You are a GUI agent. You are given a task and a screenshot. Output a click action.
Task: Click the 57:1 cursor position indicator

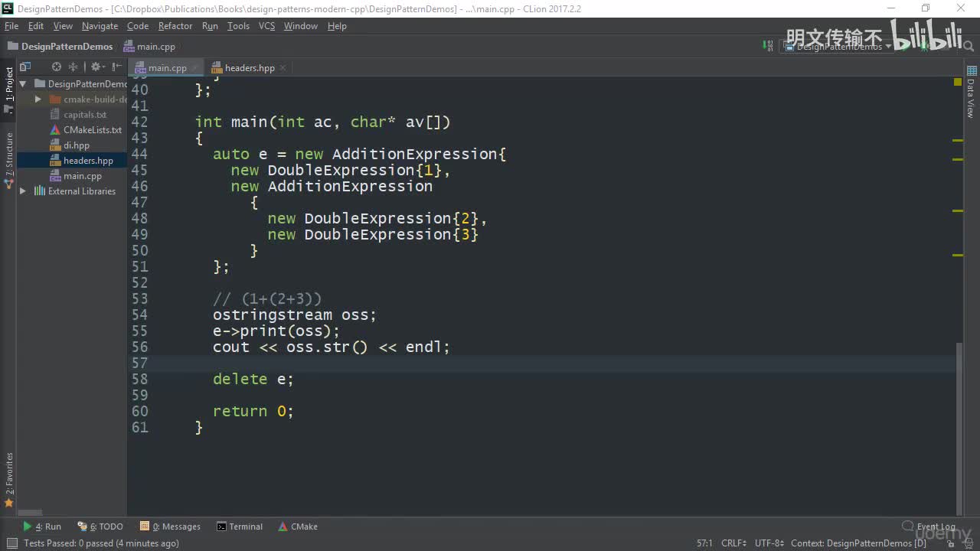tap(704, 543)
